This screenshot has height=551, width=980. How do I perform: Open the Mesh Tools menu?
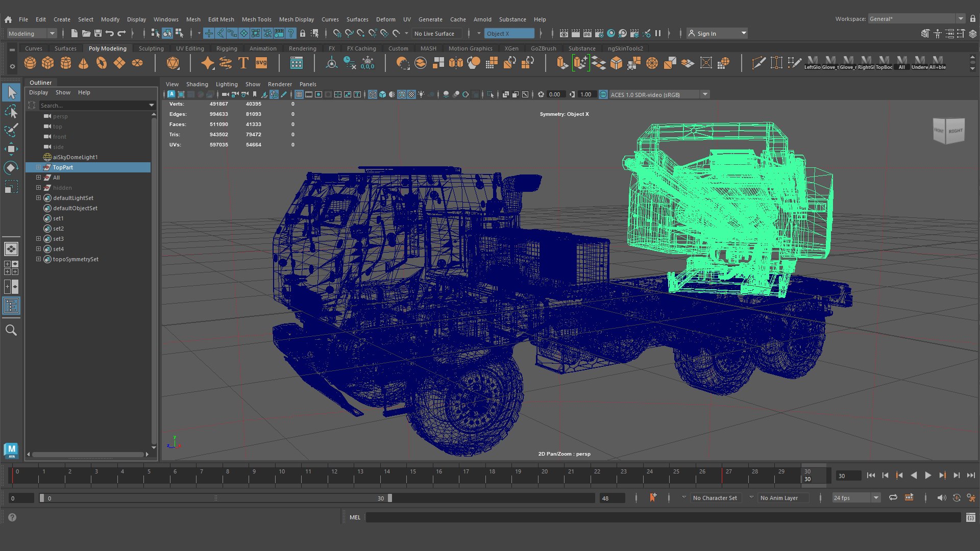256,19
